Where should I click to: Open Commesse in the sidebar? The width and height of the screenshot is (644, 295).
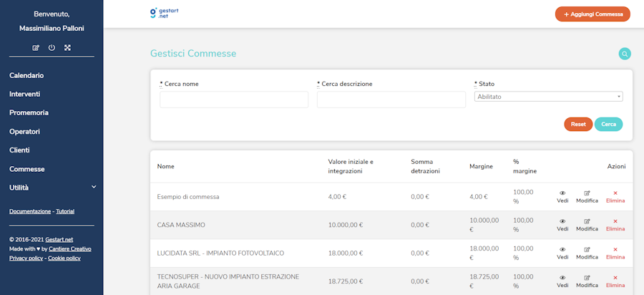26,169
